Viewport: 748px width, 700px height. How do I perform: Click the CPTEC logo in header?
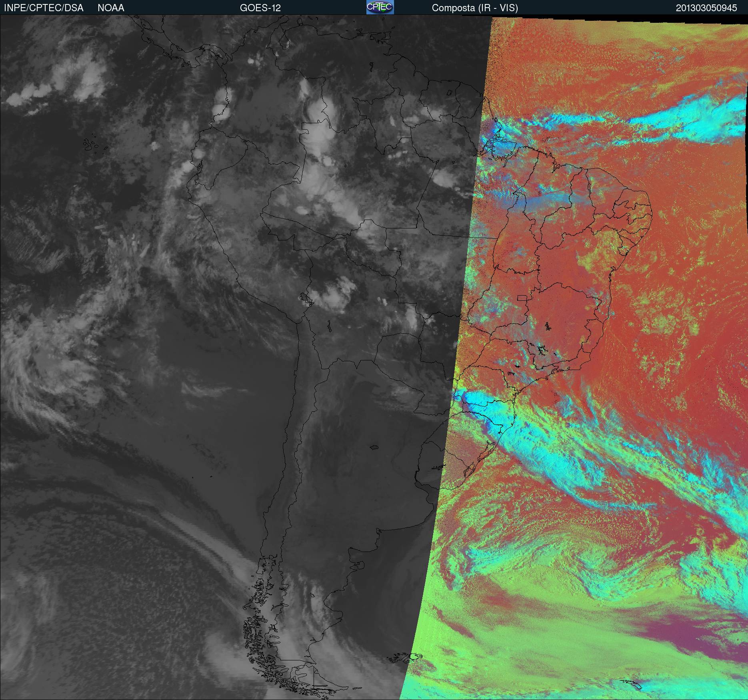click(x=380, y=7)
